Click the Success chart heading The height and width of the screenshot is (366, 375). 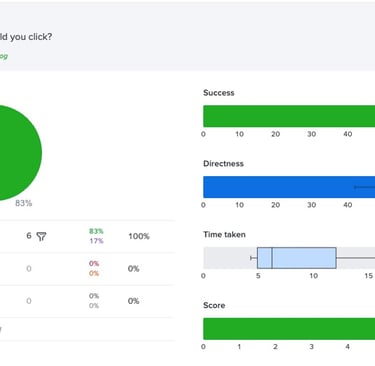(219, 93)
